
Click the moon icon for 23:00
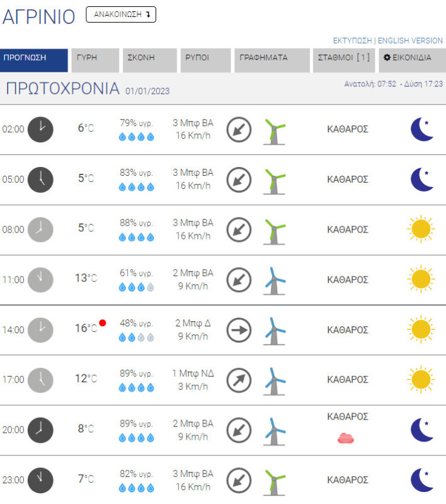click(421, 479)
